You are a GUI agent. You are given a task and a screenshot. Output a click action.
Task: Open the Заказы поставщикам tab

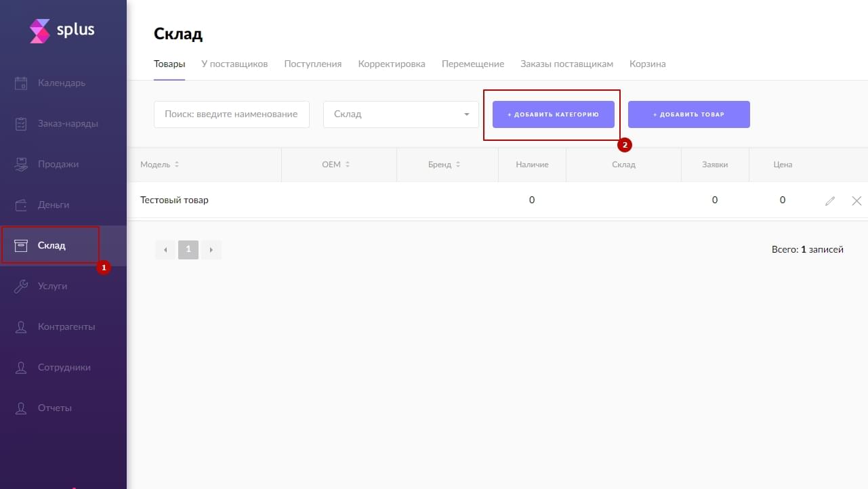pos(566,64)
